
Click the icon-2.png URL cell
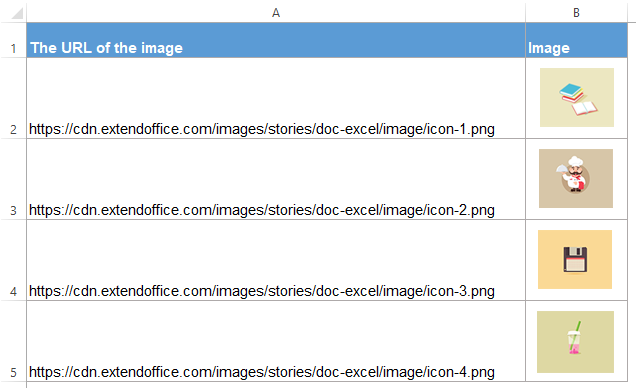(x=276, y=179)
